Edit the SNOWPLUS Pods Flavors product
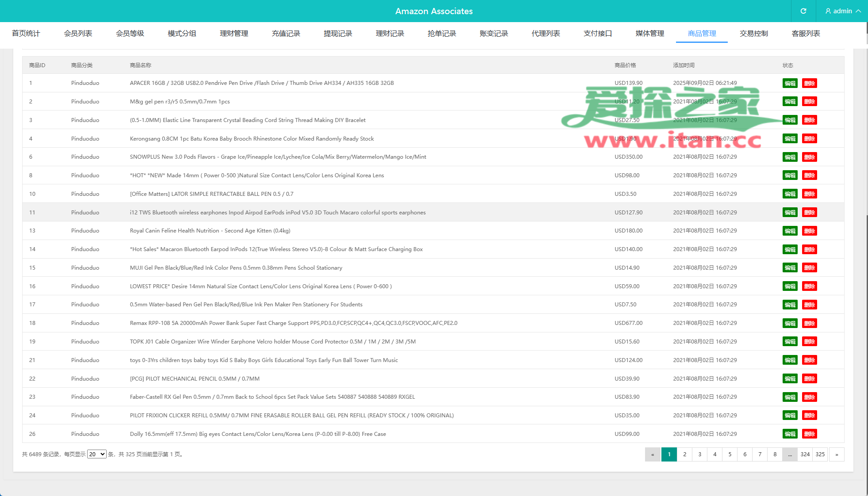Image resolution: width=868 pixels, height=496 pixels. (790, 157)
